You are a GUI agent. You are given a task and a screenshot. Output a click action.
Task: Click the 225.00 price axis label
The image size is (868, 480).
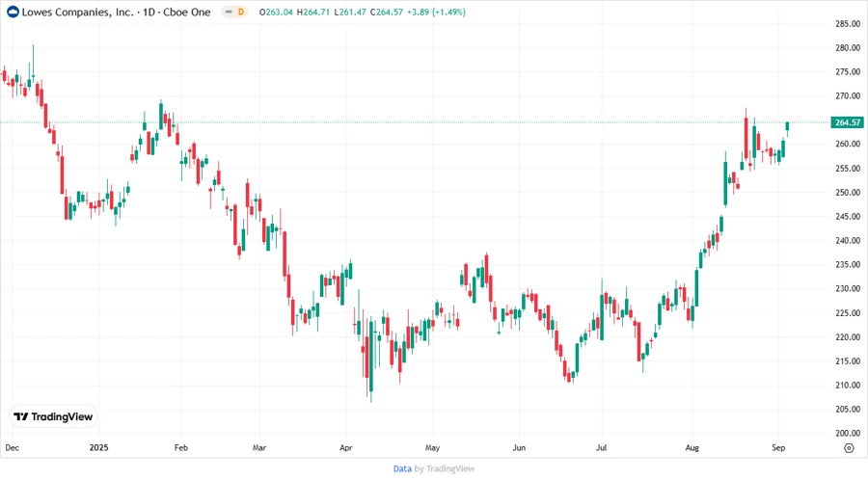point(848,313)
